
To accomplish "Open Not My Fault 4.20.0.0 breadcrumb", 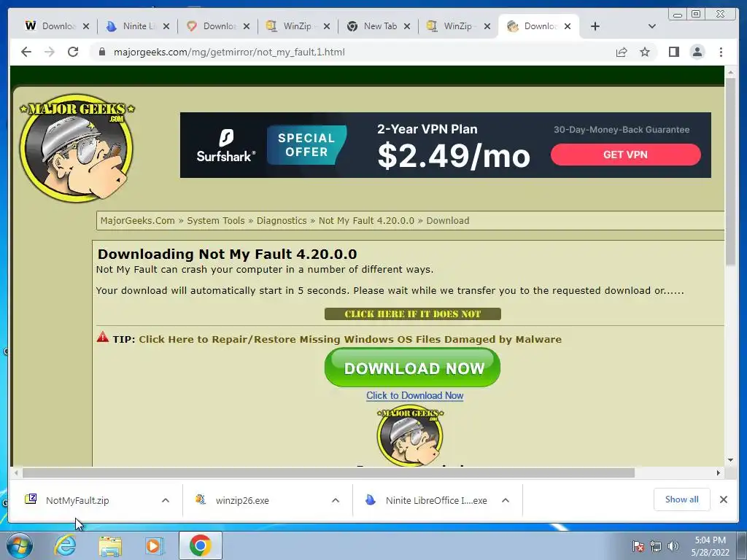I will (x=366, y=220).
